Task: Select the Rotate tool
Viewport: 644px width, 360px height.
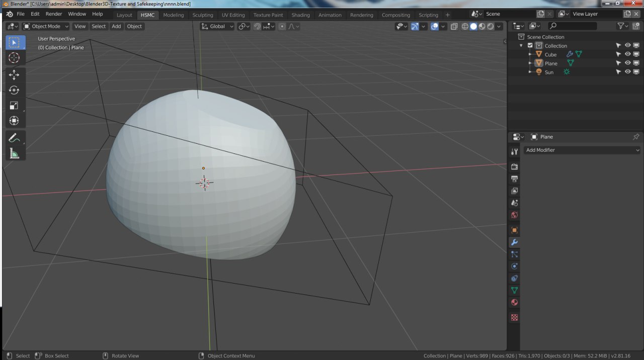Action: point(14,90)
